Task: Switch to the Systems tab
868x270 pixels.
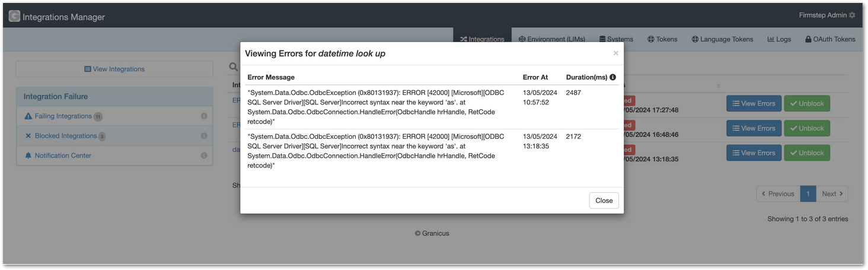Action: coord(616,39)
